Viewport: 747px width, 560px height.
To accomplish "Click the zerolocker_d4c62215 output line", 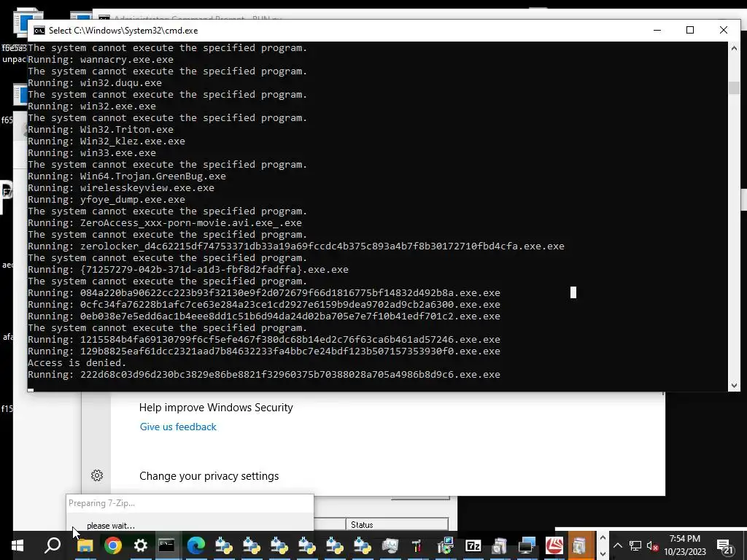I will [296, 246].
